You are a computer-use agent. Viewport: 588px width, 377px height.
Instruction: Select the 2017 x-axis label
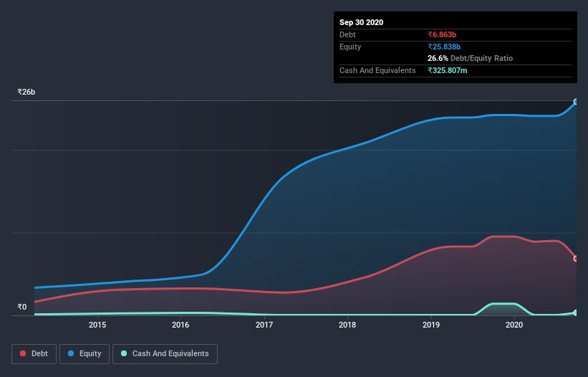(264, 325)
